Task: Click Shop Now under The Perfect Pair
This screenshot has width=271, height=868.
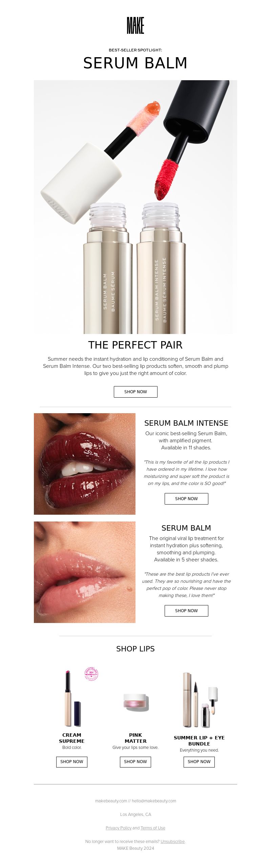Action: [135, 392]
